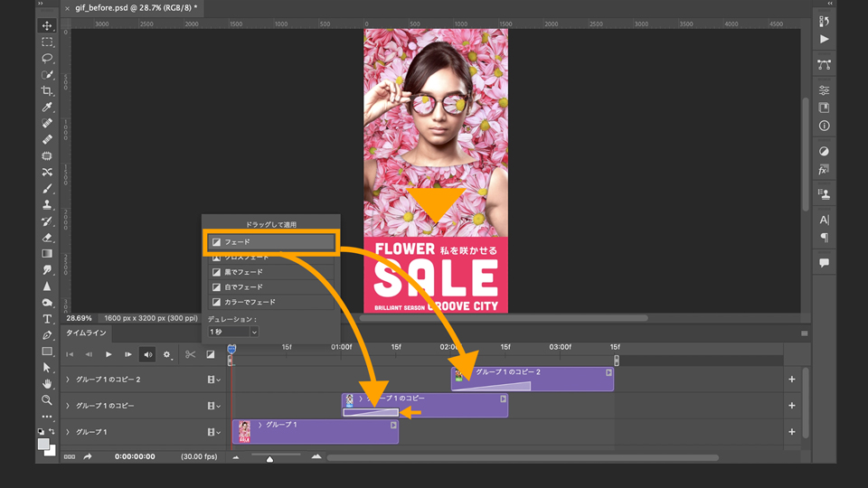Open filmstrip menu for グループ 1 のコピー

click(213, 406)
